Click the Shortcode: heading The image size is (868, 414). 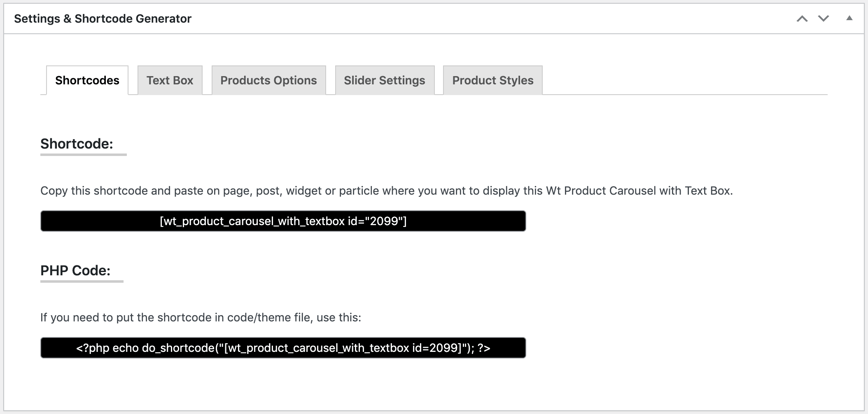click(77, 144)
